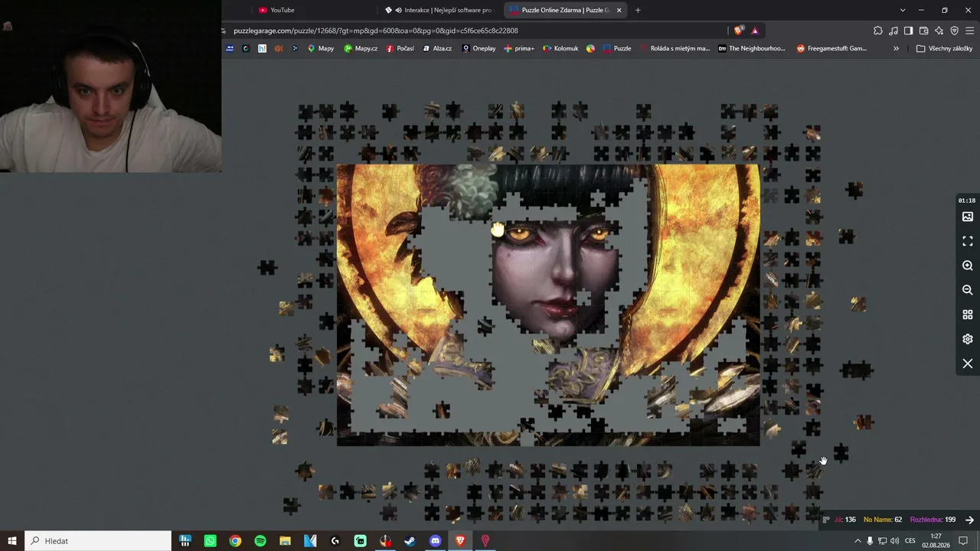Open The Neighbourhoo... bookmark
The width and height of the screenshot is (980, 551).
pyautogui.click(x=752, y=48)
